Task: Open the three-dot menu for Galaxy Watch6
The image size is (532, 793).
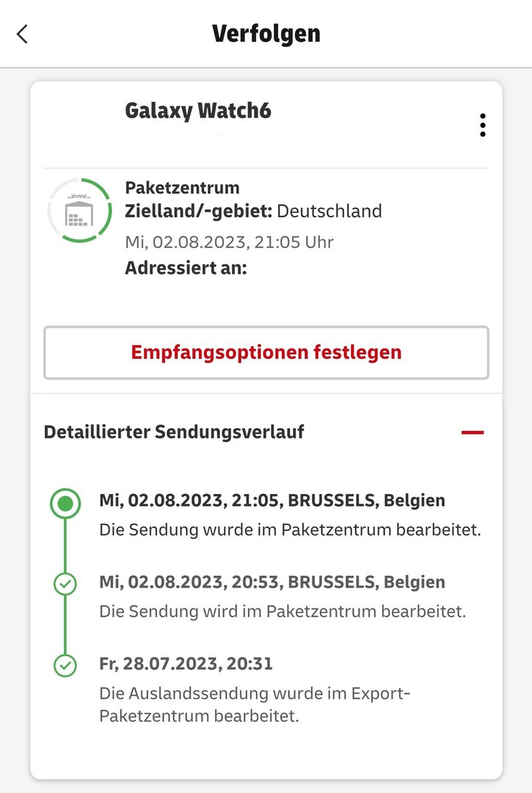Action: pos(482,126)
